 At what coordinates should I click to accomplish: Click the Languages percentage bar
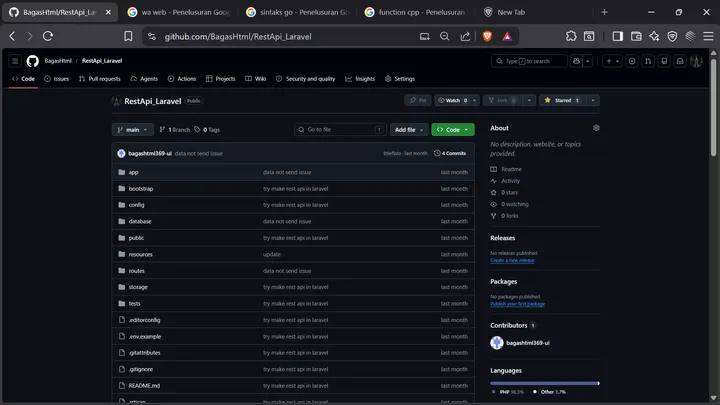[545, 383]
